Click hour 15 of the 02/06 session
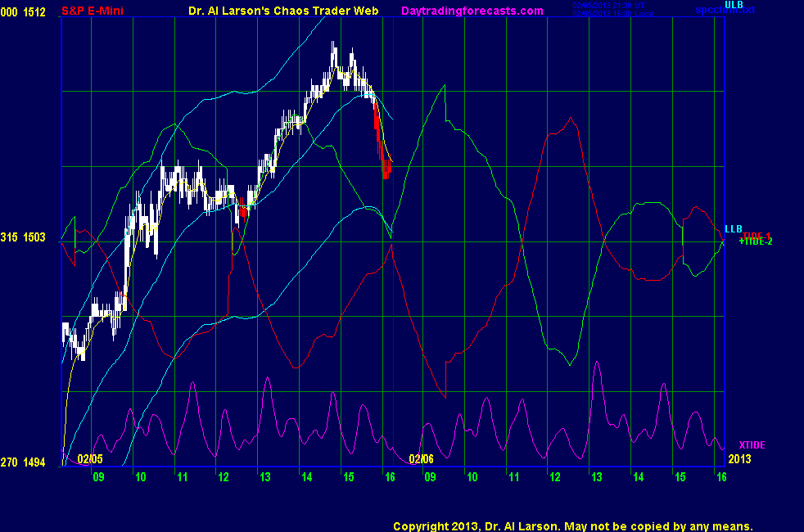This screenshot has width=804, height=532. (x=680, y=477)
